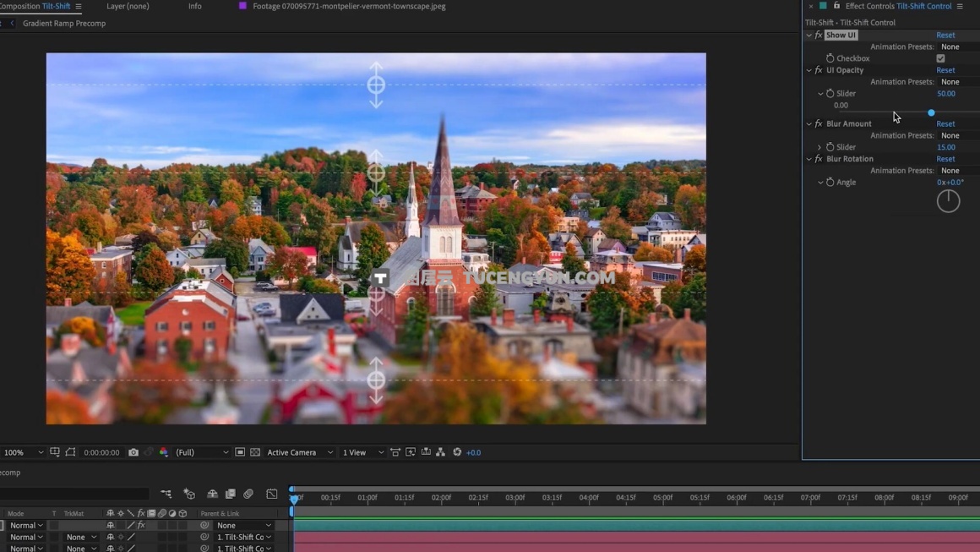Open the (Full) resolution dropdown
The height and width of the screenshot is (552, 980).
(x=202, y=452)
